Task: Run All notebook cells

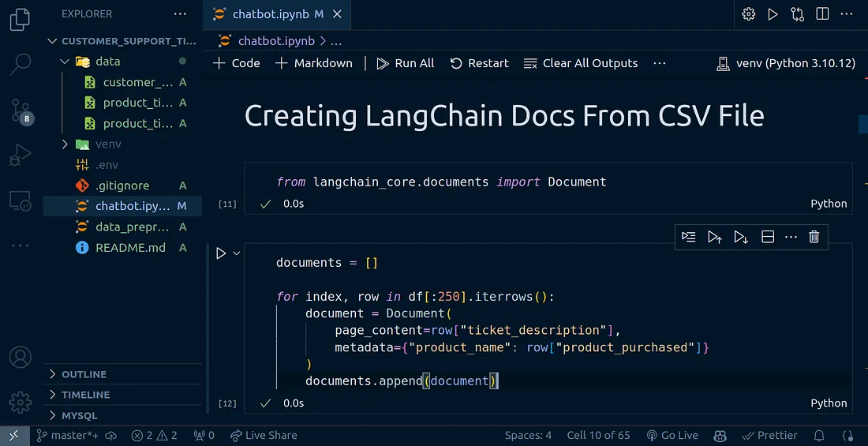Action: pos(406,63)
